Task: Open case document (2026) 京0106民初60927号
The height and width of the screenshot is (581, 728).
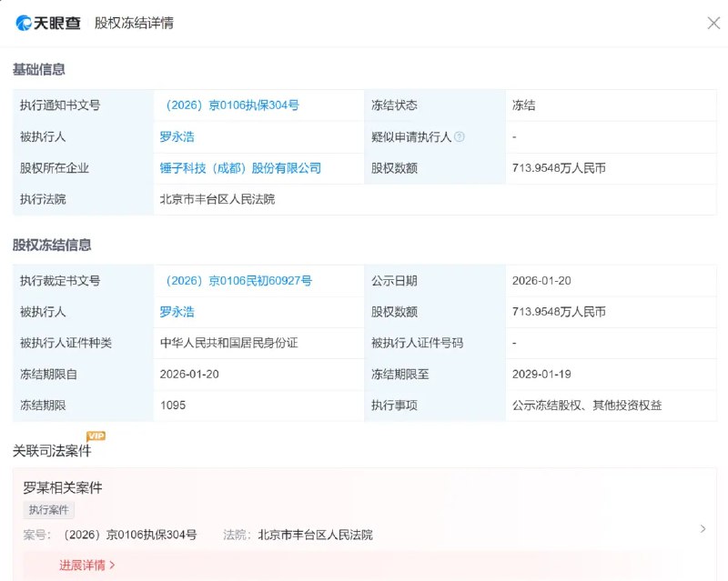Action: [238, 280]
